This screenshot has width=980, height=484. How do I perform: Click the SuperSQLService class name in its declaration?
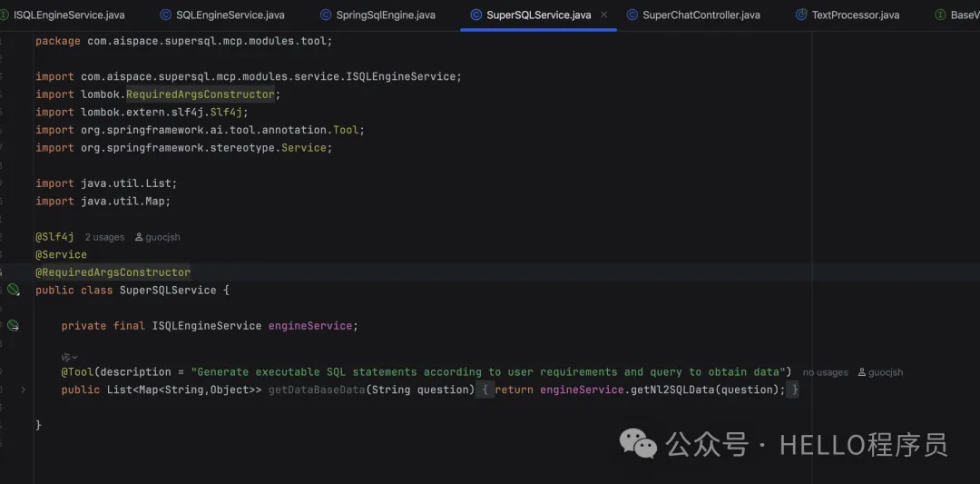point(168,291)
